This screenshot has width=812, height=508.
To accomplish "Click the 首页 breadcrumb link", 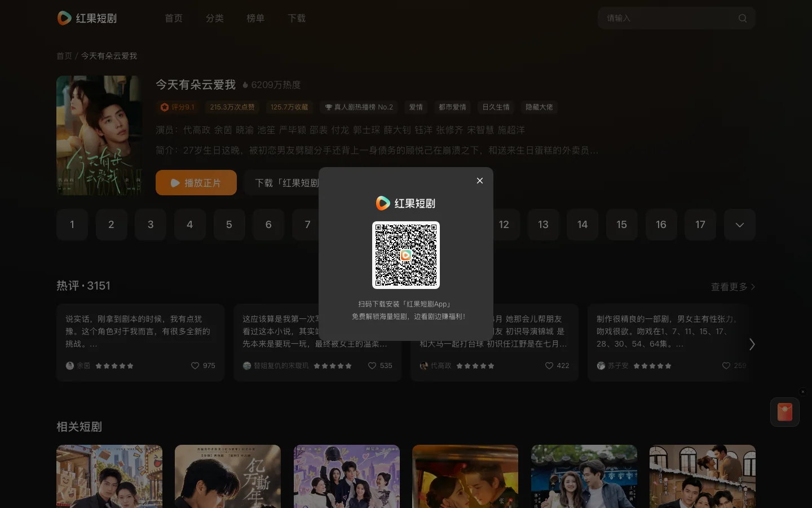I will (x=64, y=56).
